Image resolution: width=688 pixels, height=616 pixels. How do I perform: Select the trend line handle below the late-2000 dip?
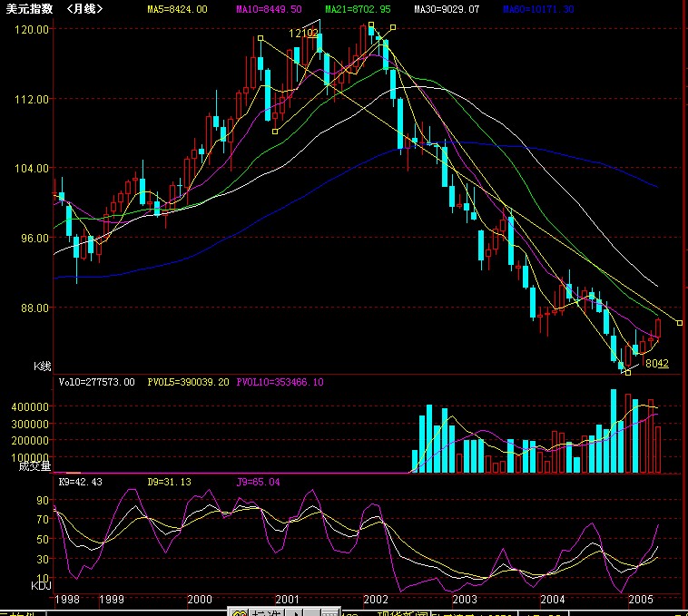pos(275,132)
